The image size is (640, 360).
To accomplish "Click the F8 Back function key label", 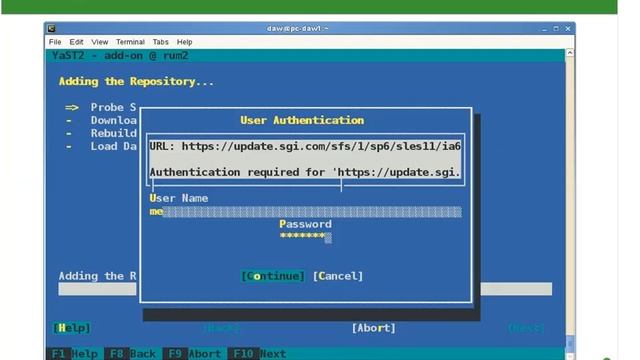I will click(131, 353).
